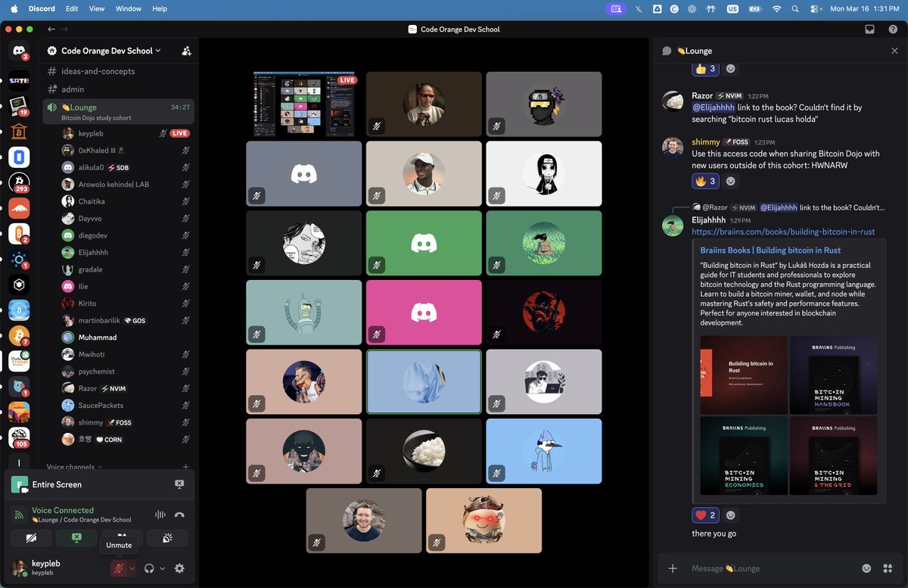
Task: Click the add channel plus beside Voice channels
Action: pyautogui.click(x=185, y=467)
